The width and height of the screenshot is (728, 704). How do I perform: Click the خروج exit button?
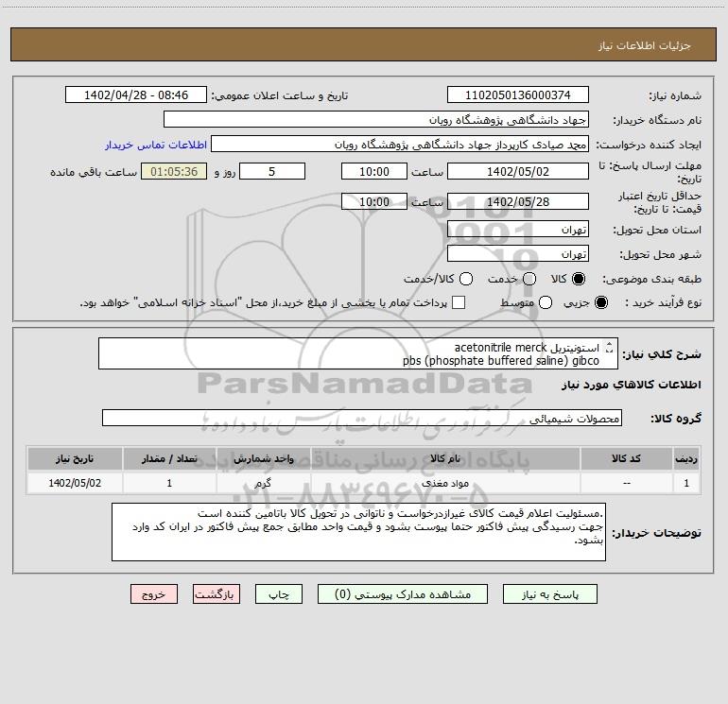(x=154, y=594)
